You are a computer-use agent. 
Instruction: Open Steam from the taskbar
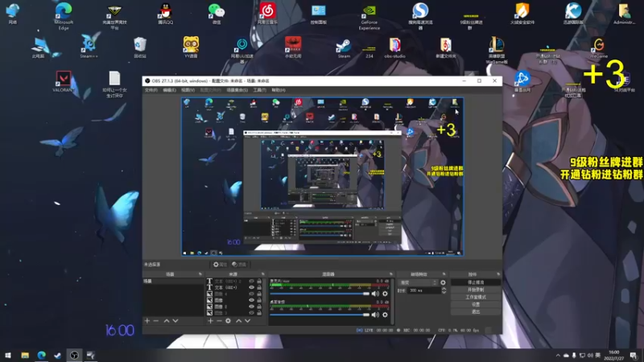click(58, 355)
